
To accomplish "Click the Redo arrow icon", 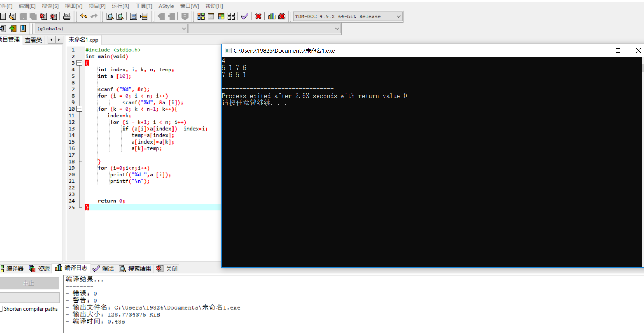I will [94, 16].
